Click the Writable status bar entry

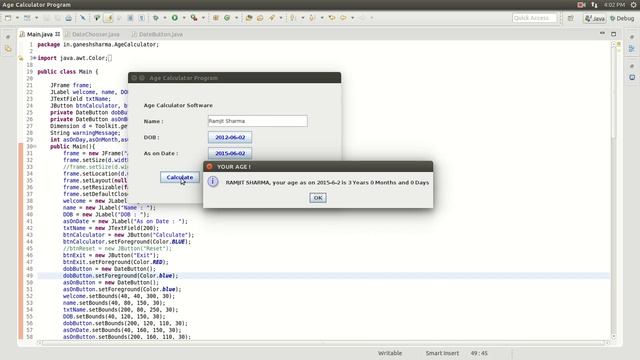click(390, 353)
